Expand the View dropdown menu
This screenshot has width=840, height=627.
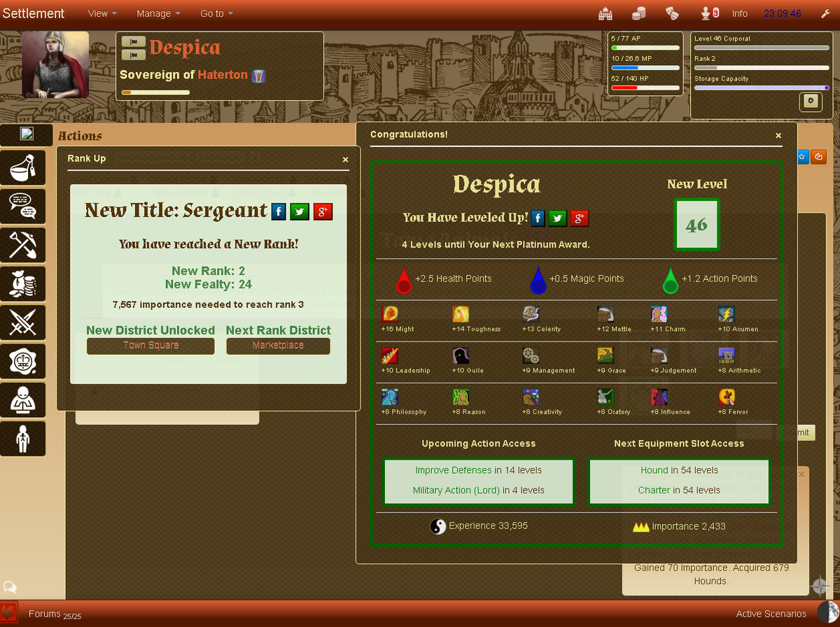(102, 13)
